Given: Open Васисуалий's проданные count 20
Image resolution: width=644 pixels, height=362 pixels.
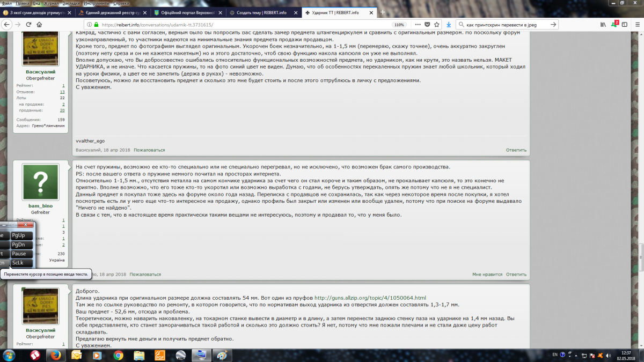Looking at the screenshot, I should [x=62, y=110].
